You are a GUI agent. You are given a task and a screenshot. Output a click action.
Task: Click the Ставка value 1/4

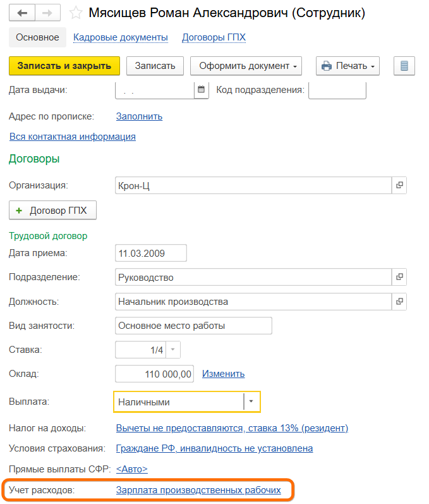[141, 350]
